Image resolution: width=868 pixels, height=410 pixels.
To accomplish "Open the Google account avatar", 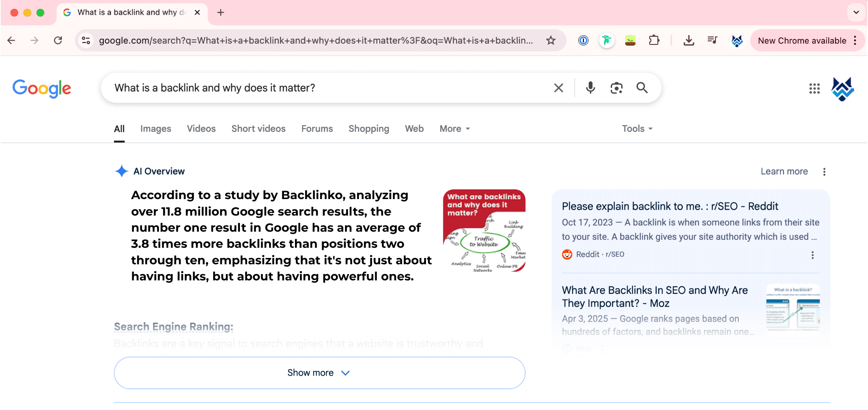I will (x=843, y=89).
